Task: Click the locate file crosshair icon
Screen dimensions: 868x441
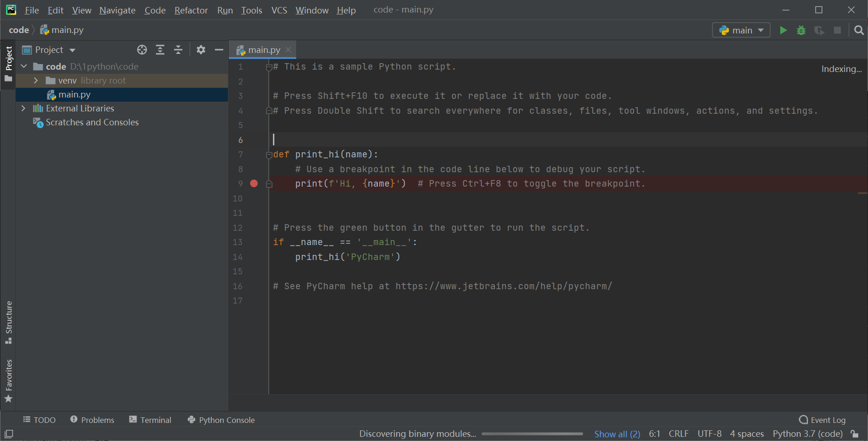Action: pos(142,50)
